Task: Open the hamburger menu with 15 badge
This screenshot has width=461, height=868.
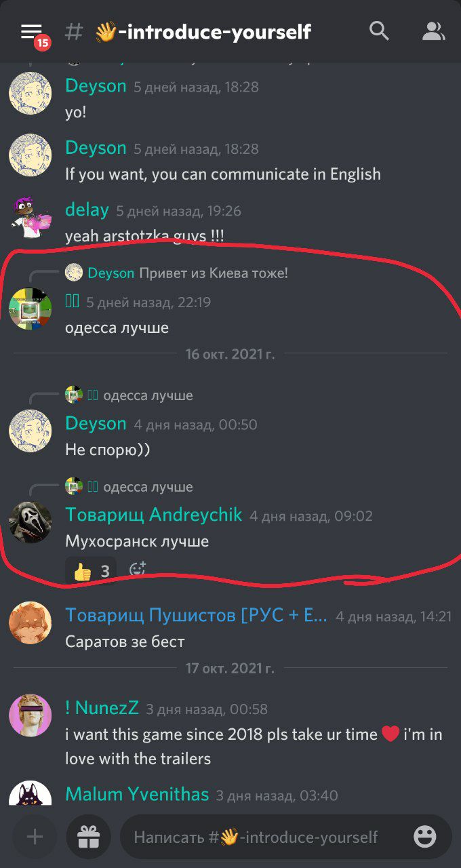Action: 33,33
